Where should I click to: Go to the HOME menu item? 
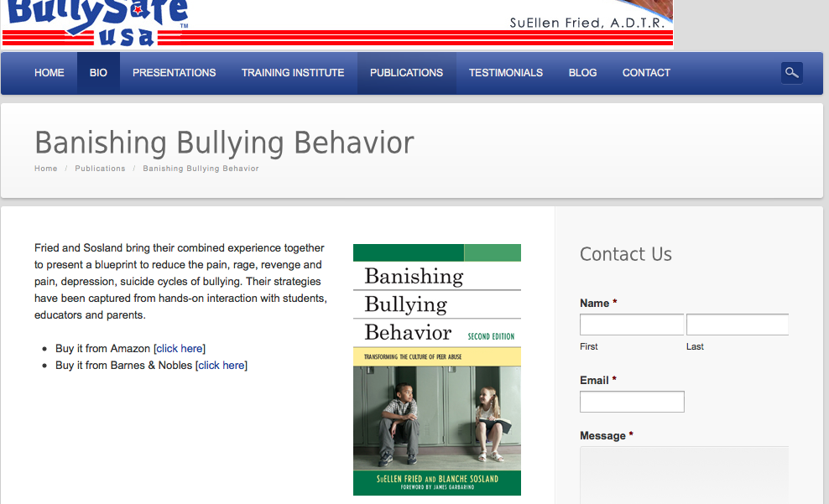coord(50,73)
